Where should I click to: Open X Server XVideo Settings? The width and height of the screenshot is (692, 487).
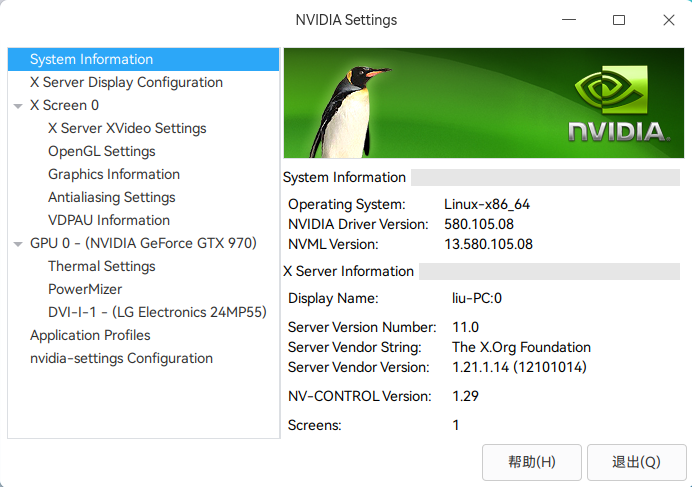(x=127, y=128)
